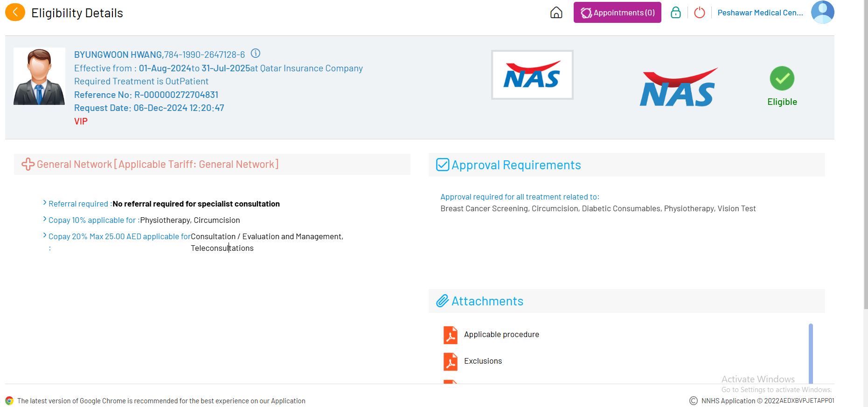Click info icon beside member ID
The height and width of the screenshot is (407, 868).
(256, 54)
